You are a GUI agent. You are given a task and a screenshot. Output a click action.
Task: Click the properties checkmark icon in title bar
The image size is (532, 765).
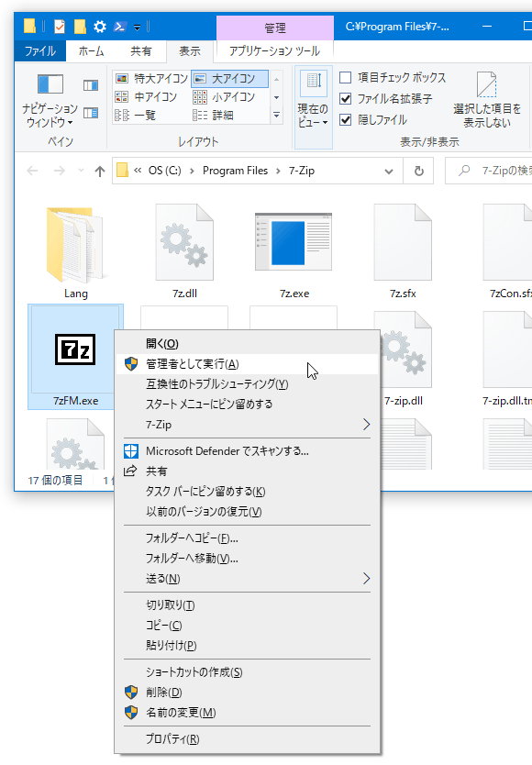click(x=59, y=27)
